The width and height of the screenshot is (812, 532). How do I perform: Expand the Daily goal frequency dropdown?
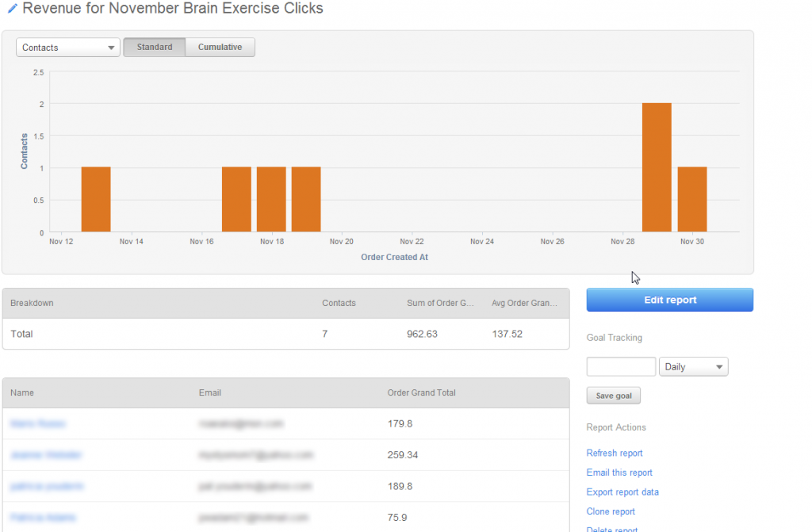pos(693,367)
